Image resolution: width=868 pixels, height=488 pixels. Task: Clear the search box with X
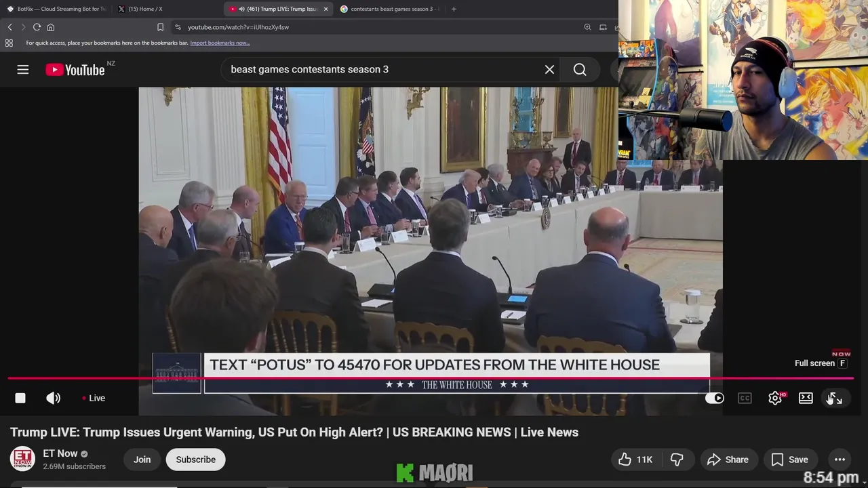[x=549, y=70]
